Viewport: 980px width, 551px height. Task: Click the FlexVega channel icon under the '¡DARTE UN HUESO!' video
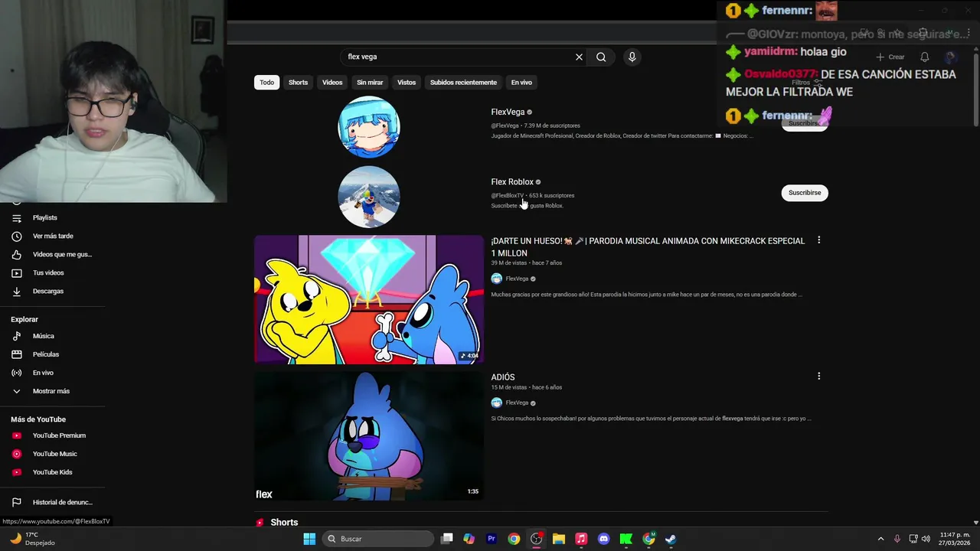[496, 279]
